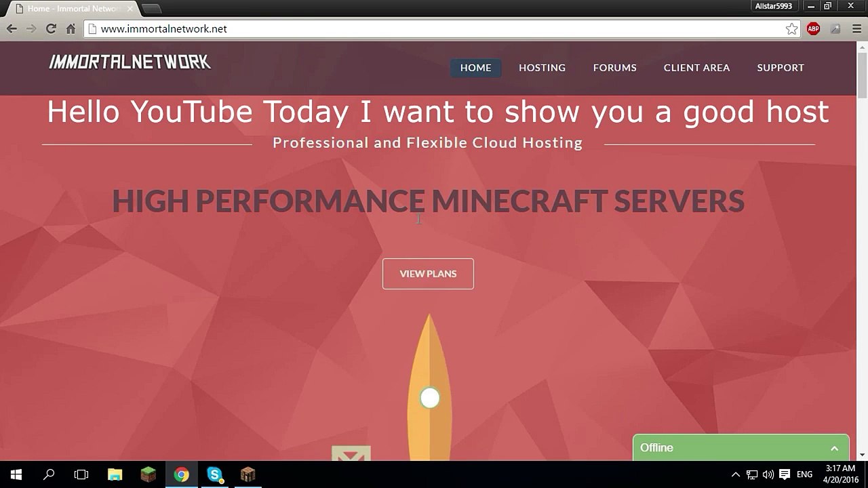
Task: Open Skype from taskbar
Action: [214, 474]
